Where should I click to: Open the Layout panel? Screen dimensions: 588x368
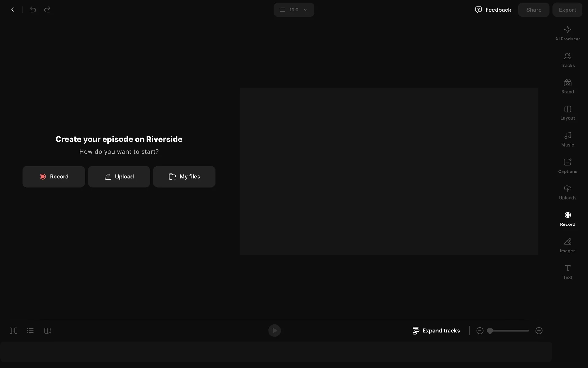pos(567,113)
